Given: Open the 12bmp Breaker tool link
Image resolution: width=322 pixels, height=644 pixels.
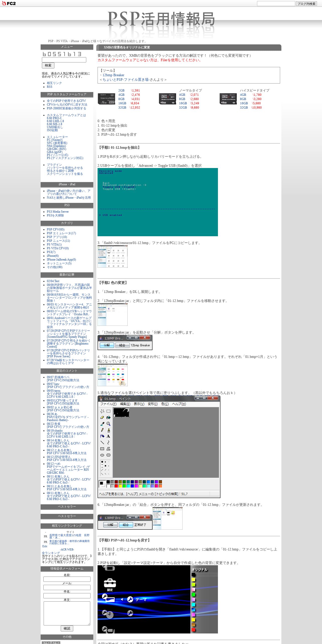Looking at the screenshot, I should click(113, 75).
